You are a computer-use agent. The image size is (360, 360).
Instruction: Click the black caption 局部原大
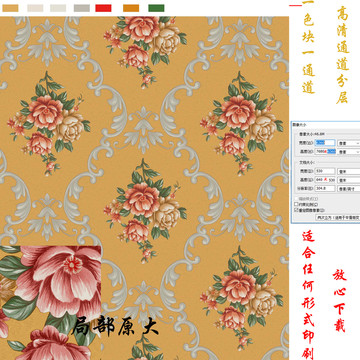click(x=115, y=327)
